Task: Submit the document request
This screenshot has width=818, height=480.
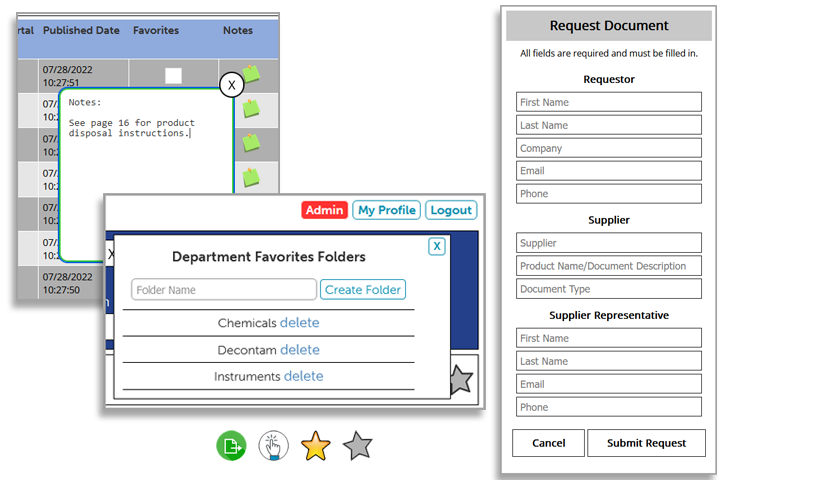Action: (646, 443)
